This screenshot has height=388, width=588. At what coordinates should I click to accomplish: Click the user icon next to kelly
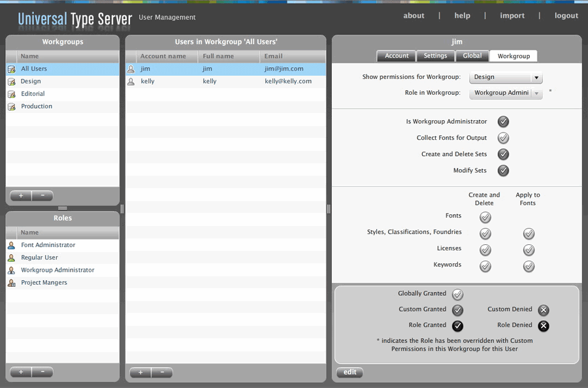click(133, 81)
